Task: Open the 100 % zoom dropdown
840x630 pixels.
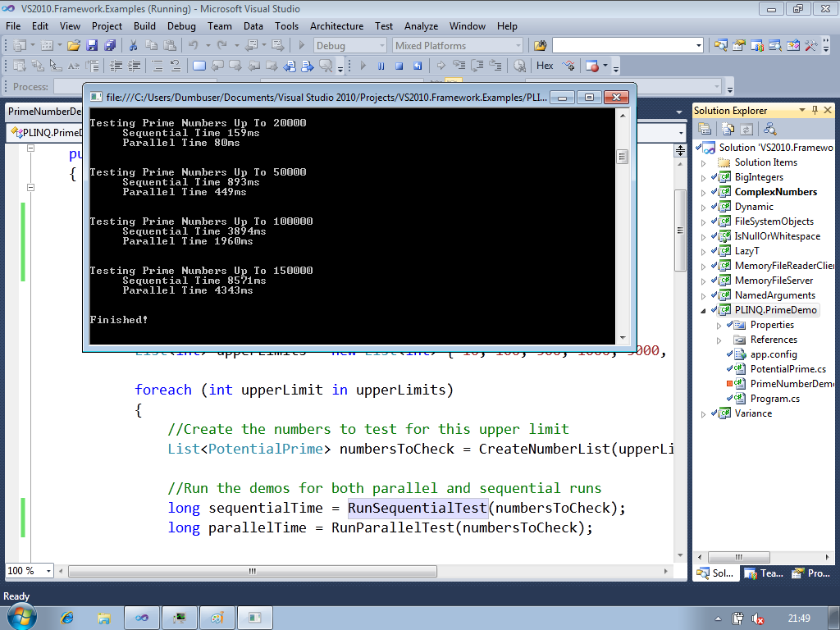Action: click(x=48, y=571)
